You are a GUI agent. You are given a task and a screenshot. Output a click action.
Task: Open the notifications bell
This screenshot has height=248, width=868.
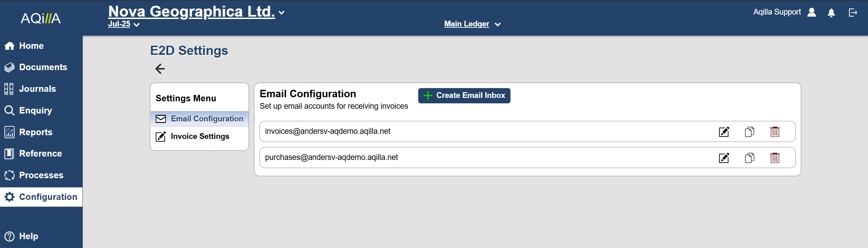point(831,13)
